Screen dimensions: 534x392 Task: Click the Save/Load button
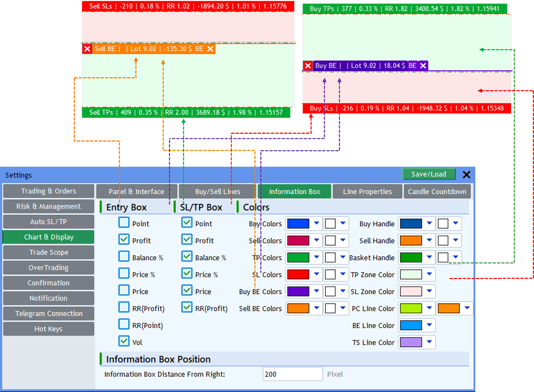[429, 174]
